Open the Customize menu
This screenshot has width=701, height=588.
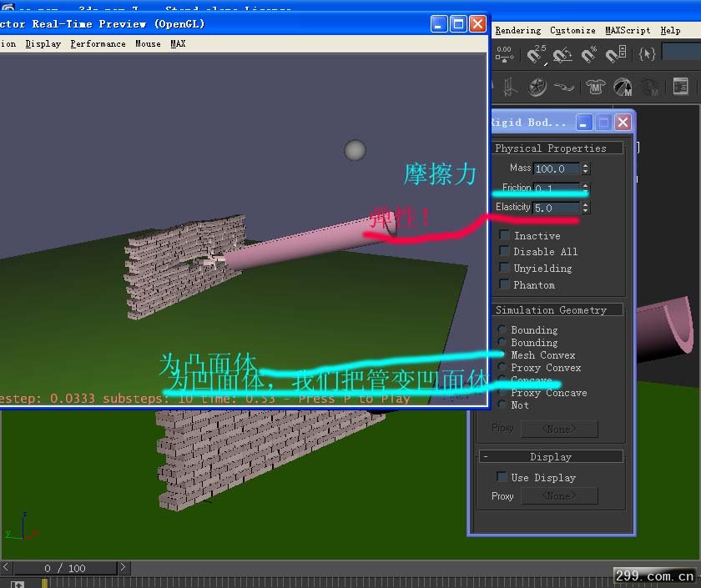pos(572,30)
